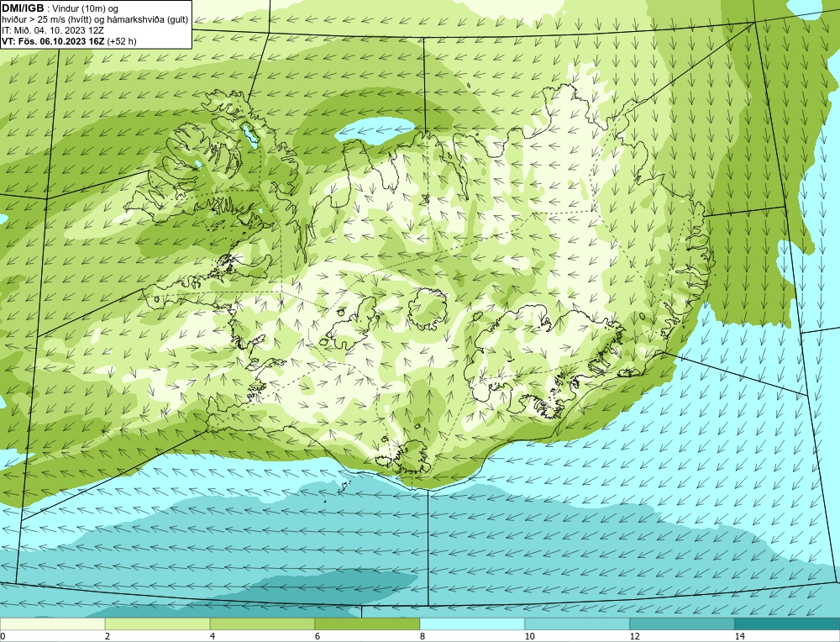Click the DMI/IGB title text
The image size is (840, 642).
point(23,8)
